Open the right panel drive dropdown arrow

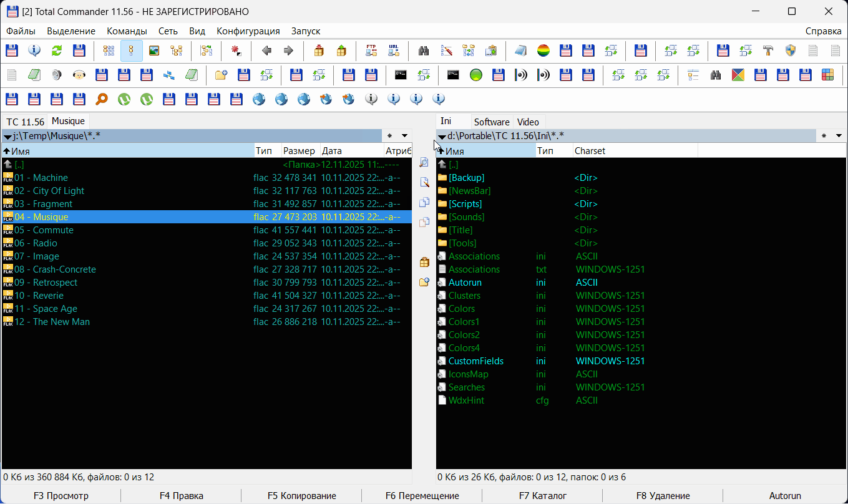[442, 136]
